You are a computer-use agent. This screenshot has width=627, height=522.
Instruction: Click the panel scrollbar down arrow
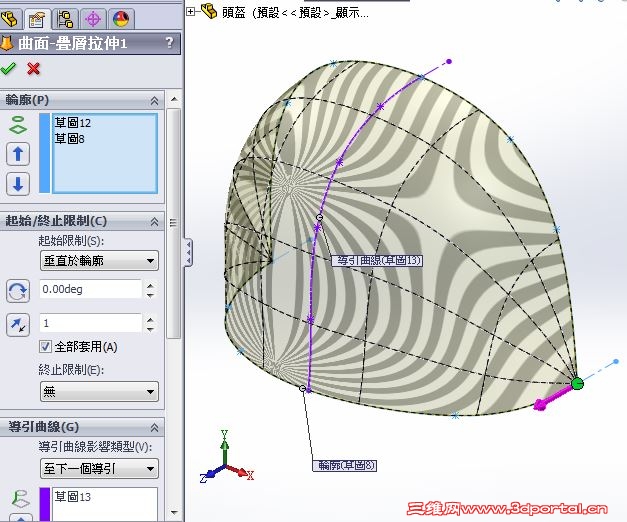click(174, 512)
